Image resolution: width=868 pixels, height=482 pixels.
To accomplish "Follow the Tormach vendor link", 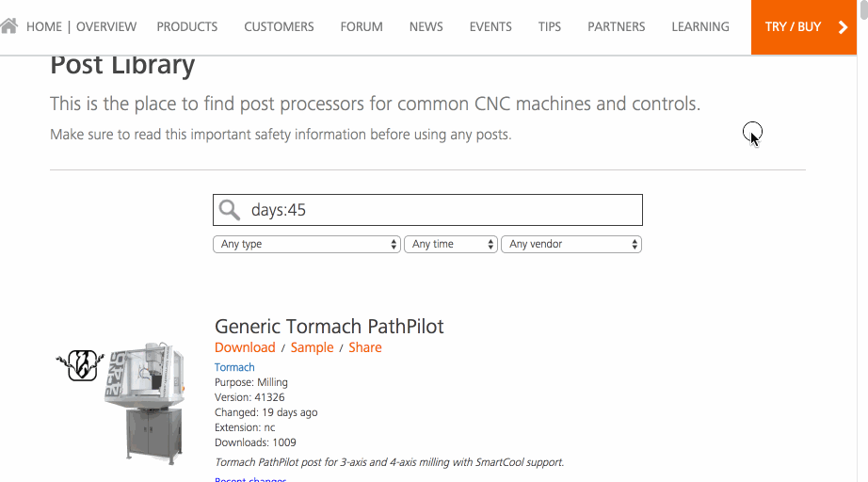I will pyautogui.click(x=234, y=367).
